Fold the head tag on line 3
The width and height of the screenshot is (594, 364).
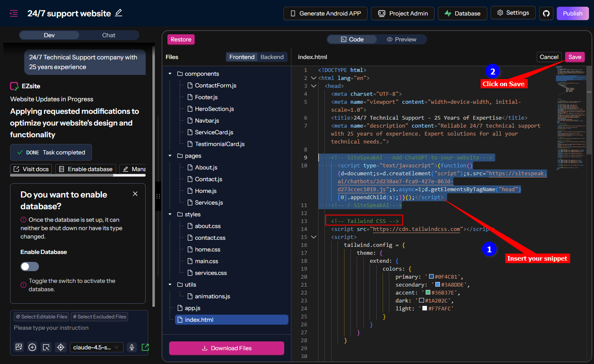(x=314, y=86)
